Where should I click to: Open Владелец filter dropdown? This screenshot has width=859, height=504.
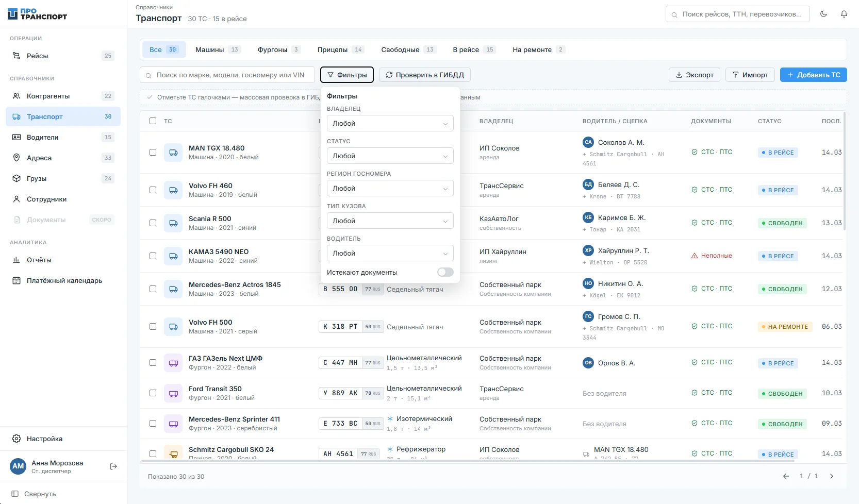pos(390,123)
